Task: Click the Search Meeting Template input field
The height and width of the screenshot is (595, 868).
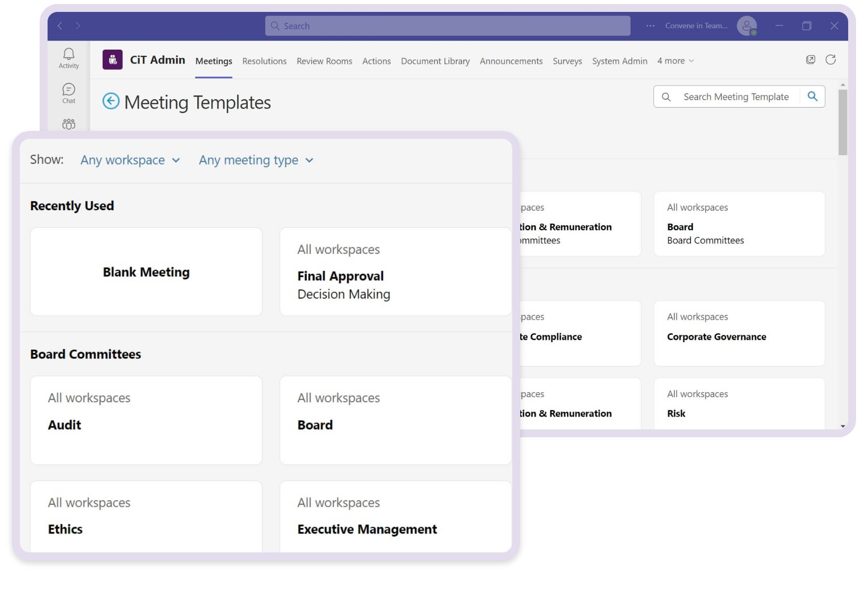Action: click(736, 97)
